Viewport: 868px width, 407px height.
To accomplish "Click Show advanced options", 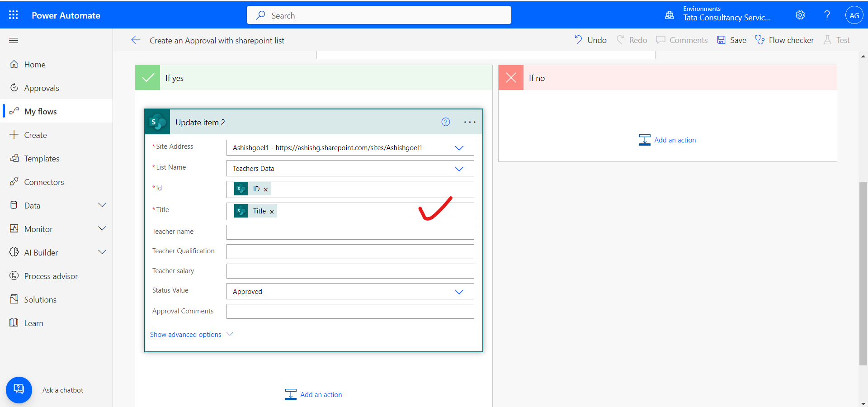I will 185,334.
